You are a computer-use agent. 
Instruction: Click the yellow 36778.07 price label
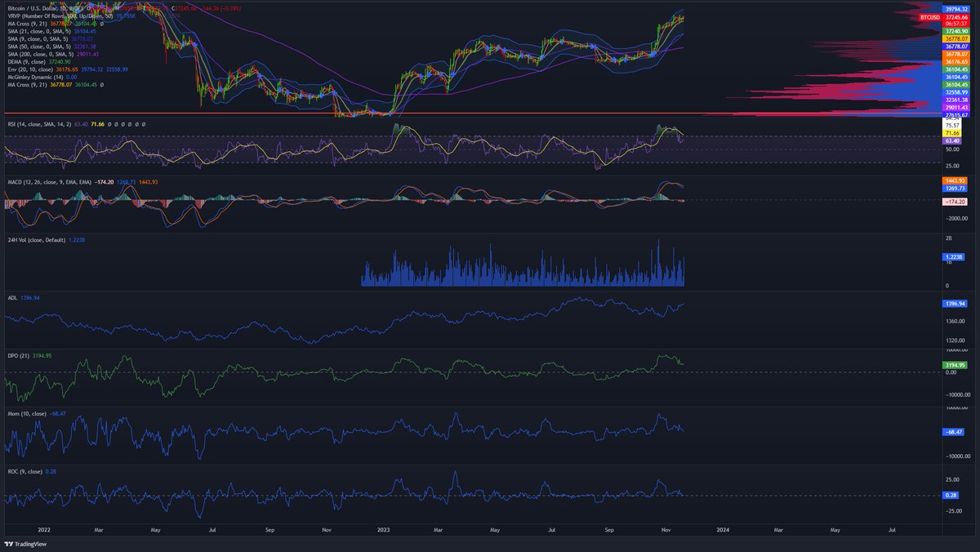(x=957, y=38)
